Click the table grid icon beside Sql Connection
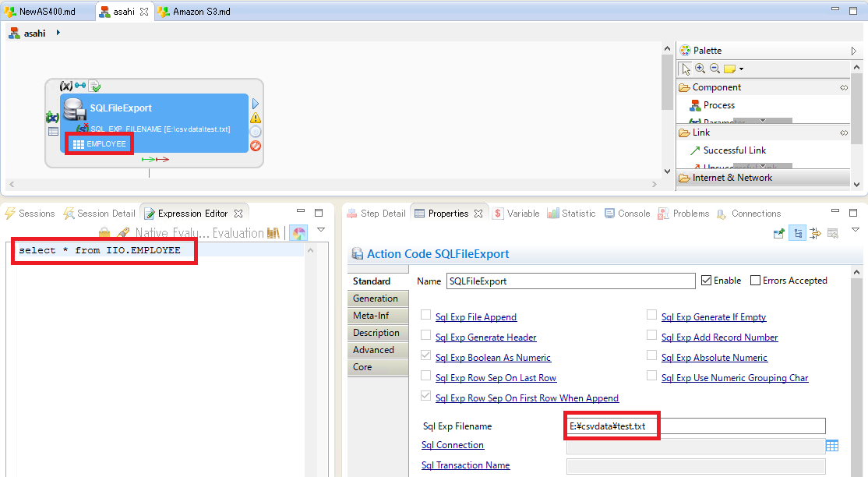The width and height of the screenshot is (868, 477). click(832, 446)
